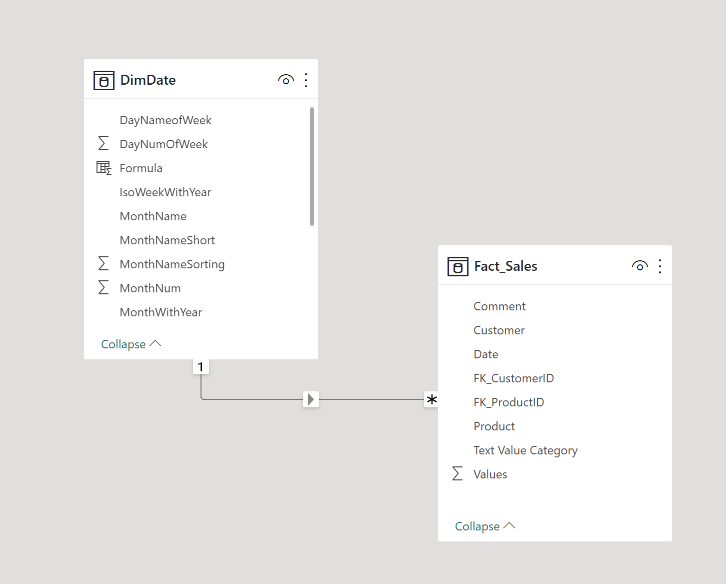
Task: Click the DimDate table icon
Action: pyautogui.click(x=104, y=80)
